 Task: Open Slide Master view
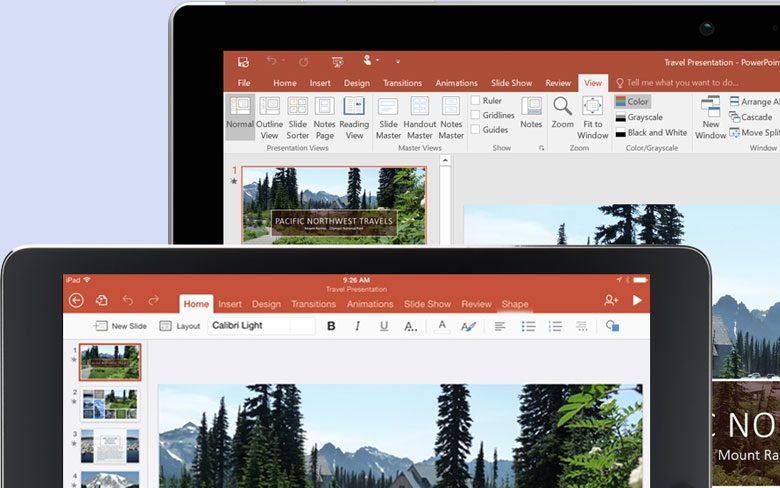click(388, 118)
